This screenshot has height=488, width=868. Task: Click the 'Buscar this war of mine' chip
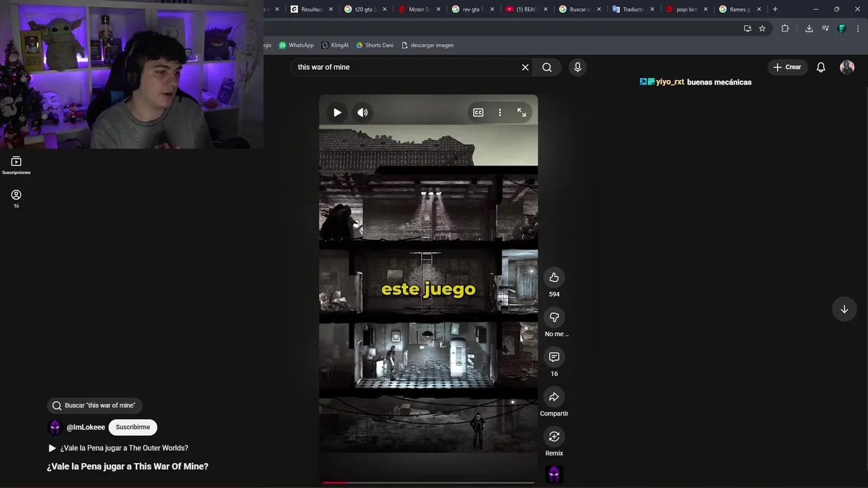94,405
